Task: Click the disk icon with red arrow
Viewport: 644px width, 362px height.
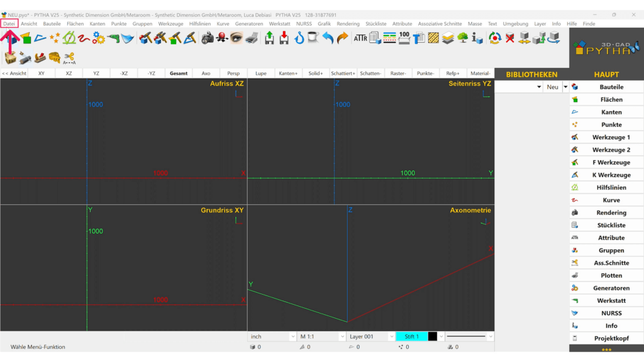Action: [x=284, y=38]
